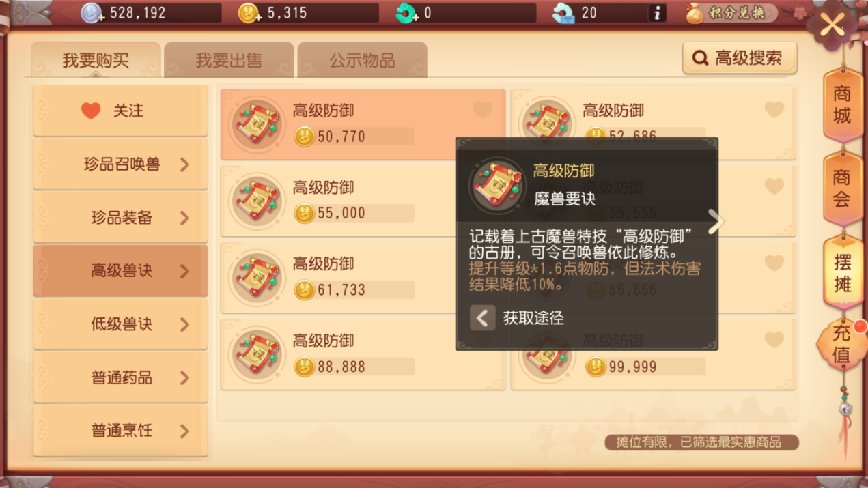Expand the 珍品召唤兽 category
The width and height of the screenshot is (868, 488).
click(x=120, y=164)
